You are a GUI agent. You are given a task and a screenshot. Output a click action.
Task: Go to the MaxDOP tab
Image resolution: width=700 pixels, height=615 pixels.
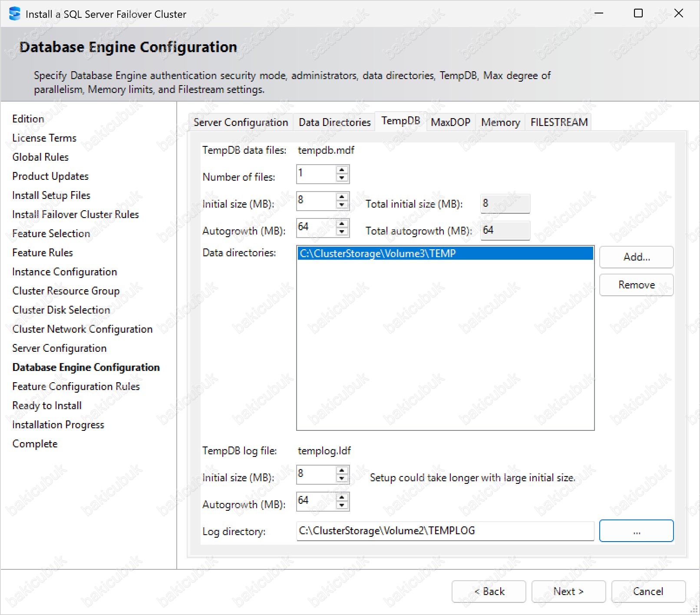[x=450, y=122]
